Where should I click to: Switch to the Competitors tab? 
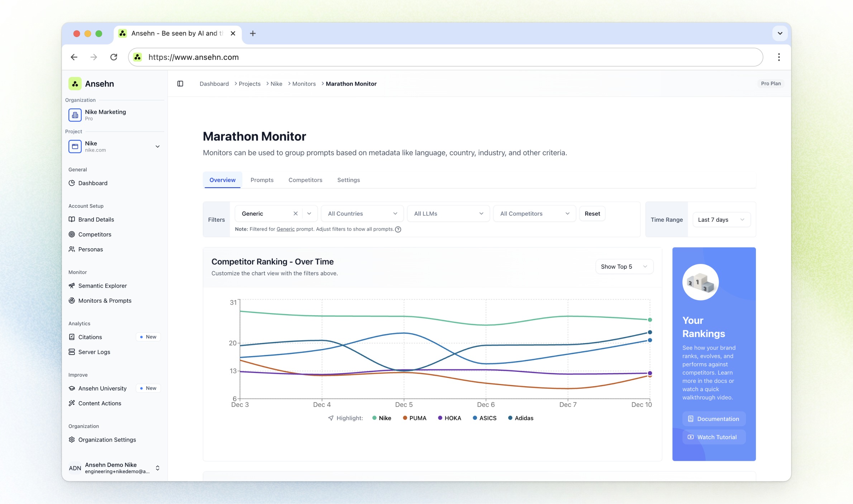coord(305,180)
